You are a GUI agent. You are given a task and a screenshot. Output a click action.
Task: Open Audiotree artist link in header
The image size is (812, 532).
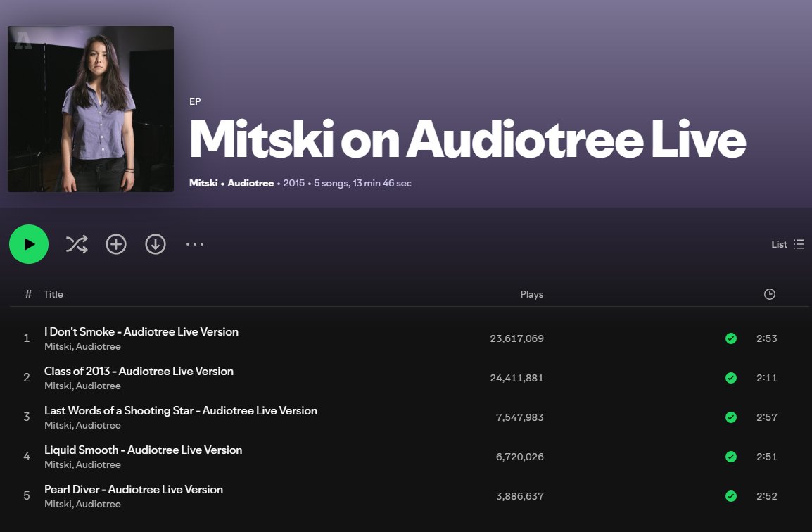tap(250, 183)
